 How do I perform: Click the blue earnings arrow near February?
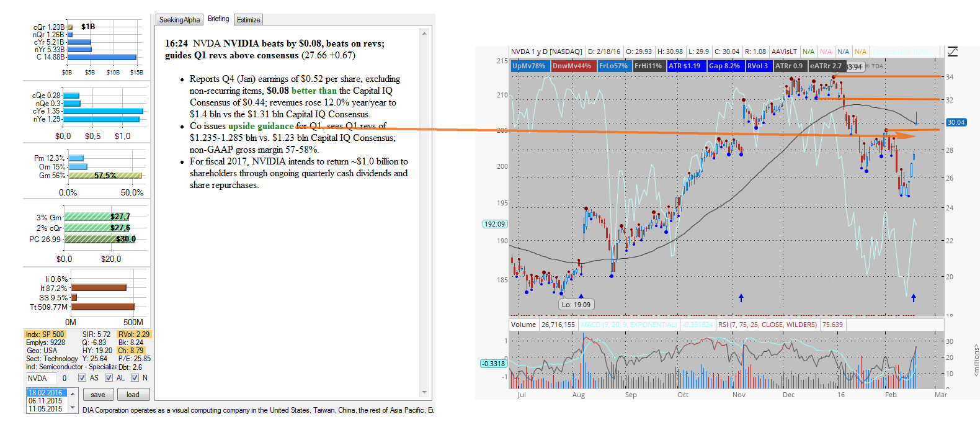point(914,298)
